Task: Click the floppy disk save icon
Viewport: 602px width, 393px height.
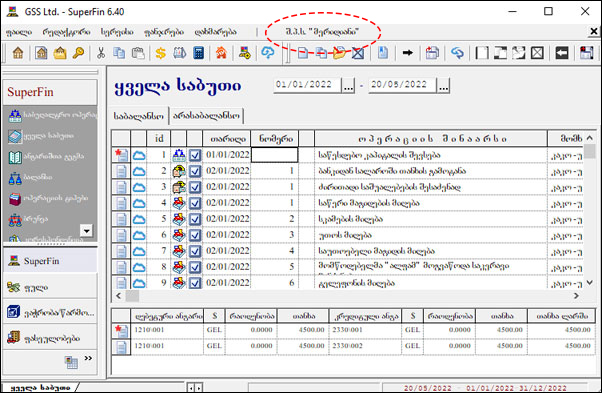Action: click(x=586, y=53)
